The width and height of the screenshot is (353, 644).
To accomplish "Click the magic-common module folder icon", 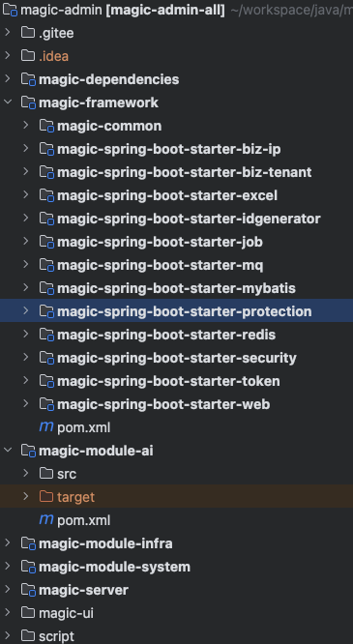I will pyautogui.click(x=46, y=126).
